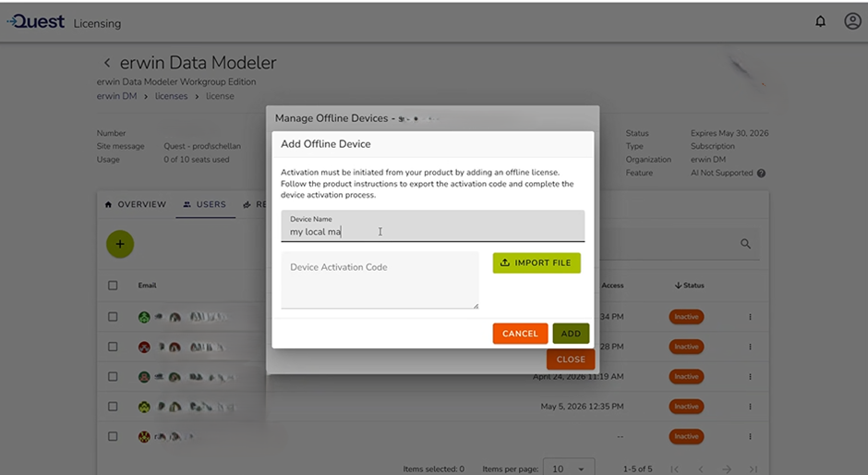Select all users with the header checkbox
Image resolution: width=868 pixels, height=475 pixels.
(x=113, y=286)
